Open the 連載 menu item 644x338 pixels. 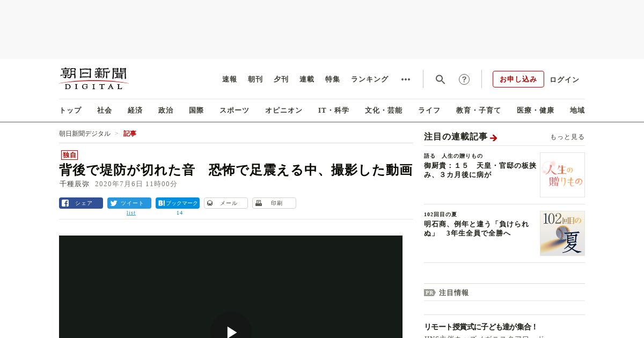pyautogui.click(x=307, y=79)
